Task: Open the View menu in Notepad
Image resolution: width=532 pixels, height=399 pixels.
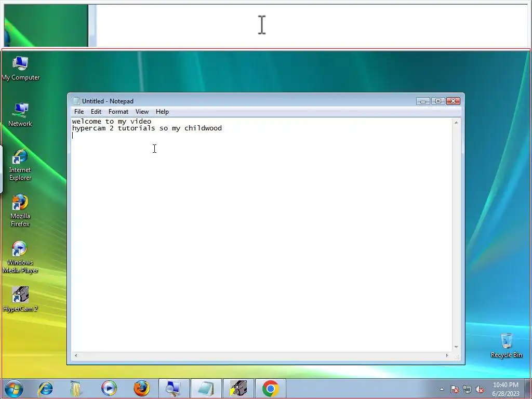Action: tap(142, 112)
